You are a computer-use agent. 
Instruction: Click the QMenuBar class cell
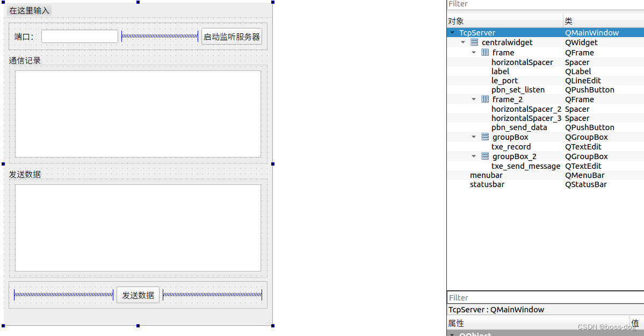coord(584,175)
